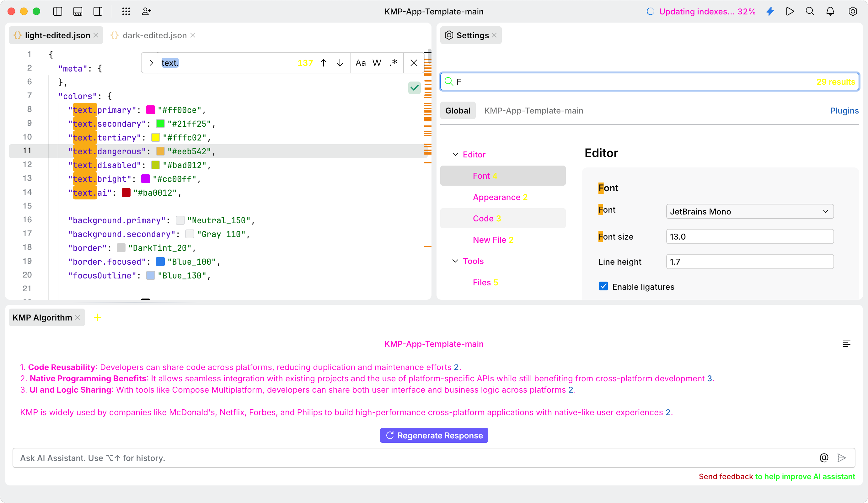Open the JetBrains Mono font dropdown
The image size is (868, 503).
pyautogui.click(x=749, y=211)
